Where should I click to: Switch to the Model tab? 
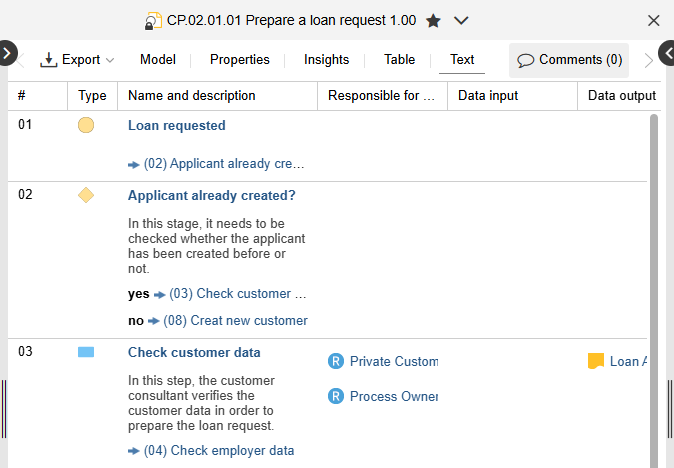(x=158, y=60)
